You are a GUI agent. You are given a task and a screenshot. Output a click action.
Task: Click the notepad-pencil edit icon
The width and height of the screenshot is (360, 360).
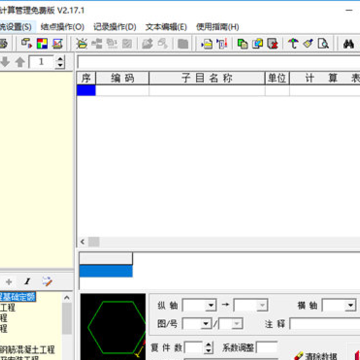(47, 282)
